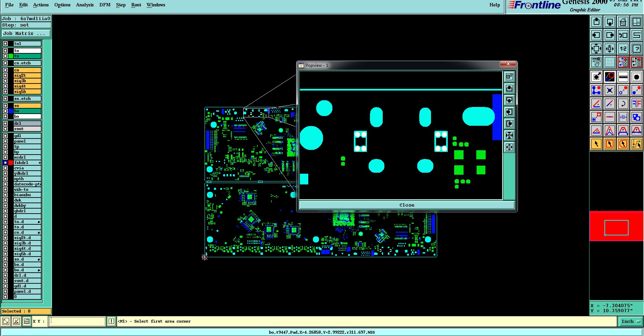Select the net select arrow tool
644x336 pixels.
[637, 144]
